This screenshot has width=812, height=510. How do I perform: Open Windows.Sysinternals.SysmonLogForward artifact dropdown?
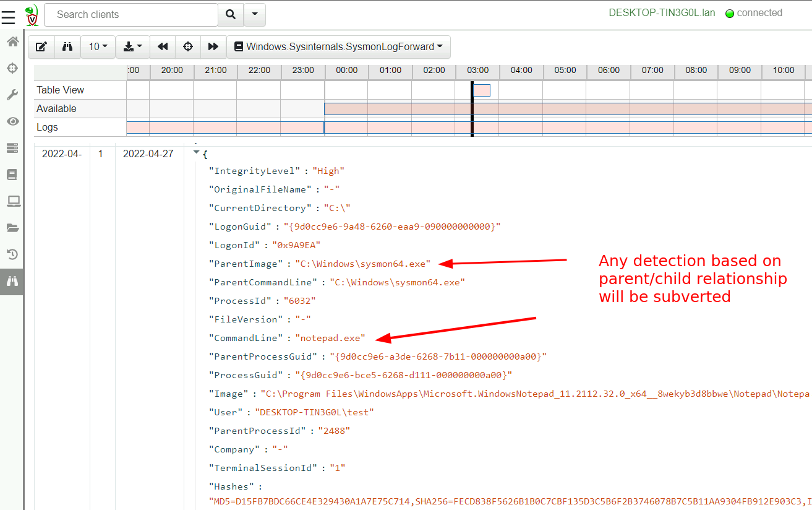[338, 46]
